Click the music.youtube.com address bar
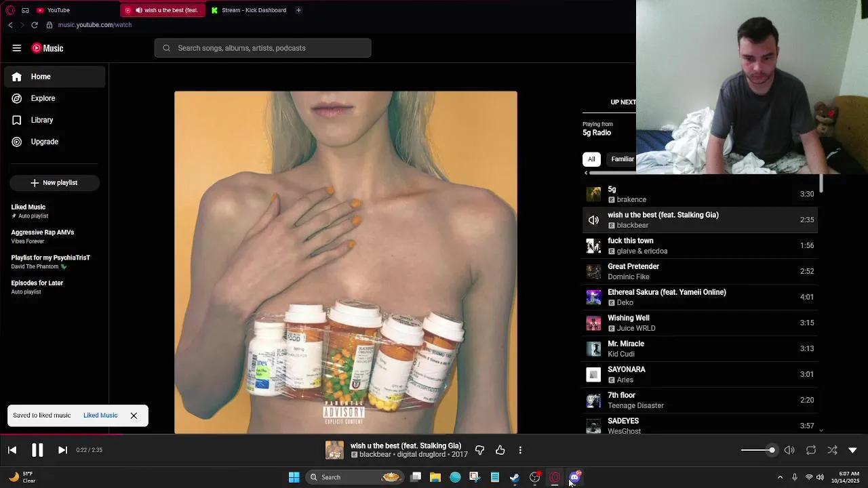Image resolution: width=868 pixels, height=488 pixels. coord(95,25)
